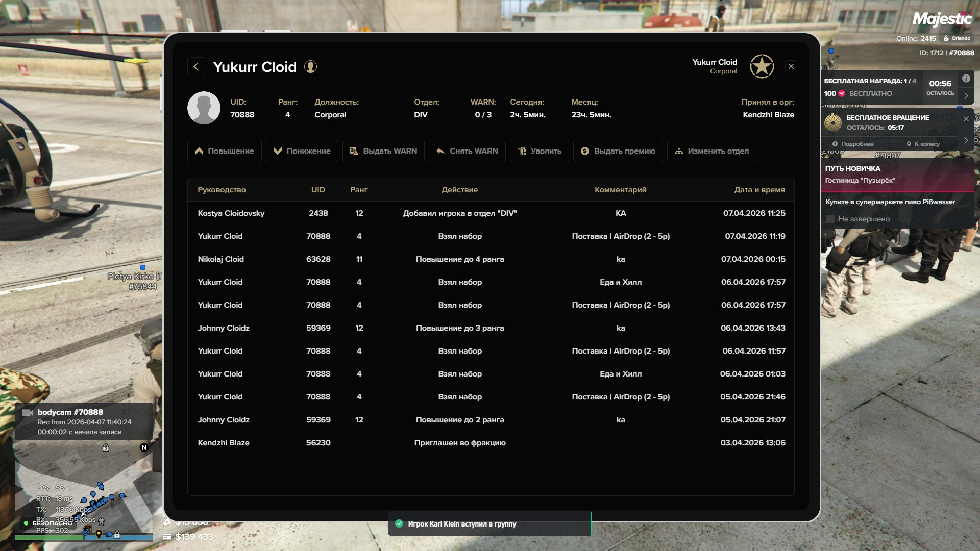Click Снять WARN button

(x=467, y=151)
